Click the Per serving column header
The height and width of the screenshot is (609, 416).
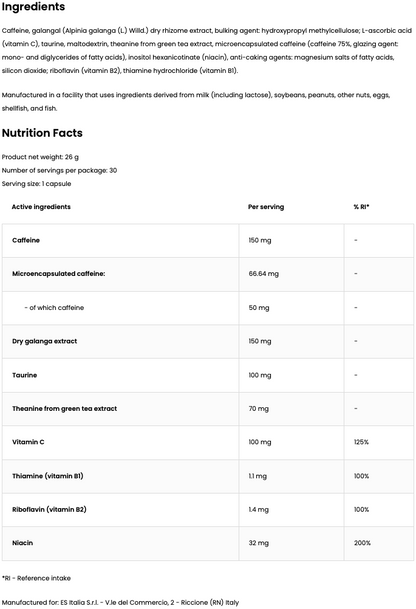pos(266,207)
